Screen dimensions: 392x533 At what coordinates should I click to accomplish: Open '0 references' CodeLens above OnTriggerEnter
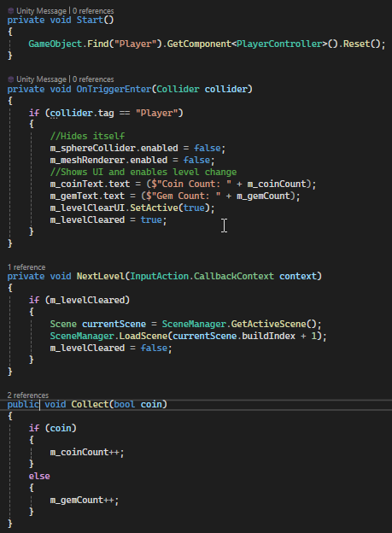pyautogui.click(x=93, y=79)
